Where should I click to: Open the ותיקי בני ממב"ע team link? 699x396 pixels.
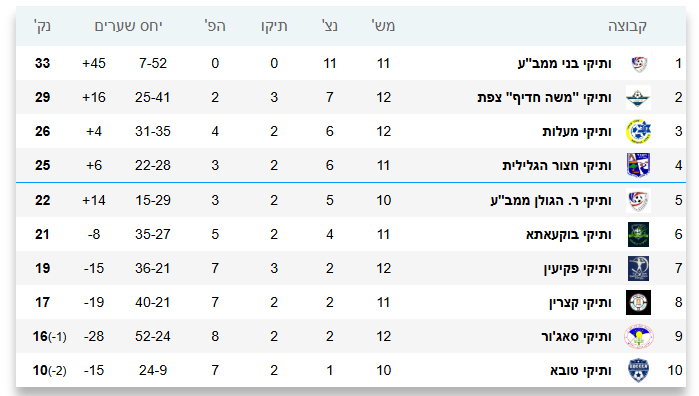564,64
